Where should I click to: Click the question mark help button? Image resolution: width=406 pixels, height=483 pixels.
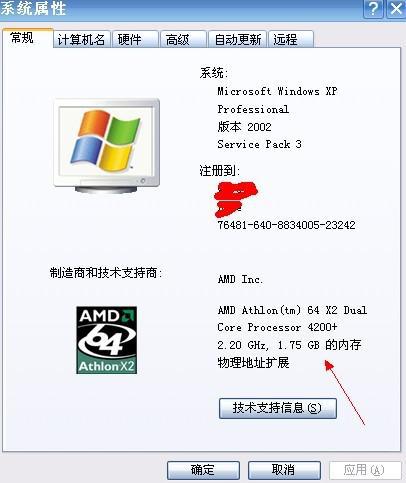(x=373, y=8)
